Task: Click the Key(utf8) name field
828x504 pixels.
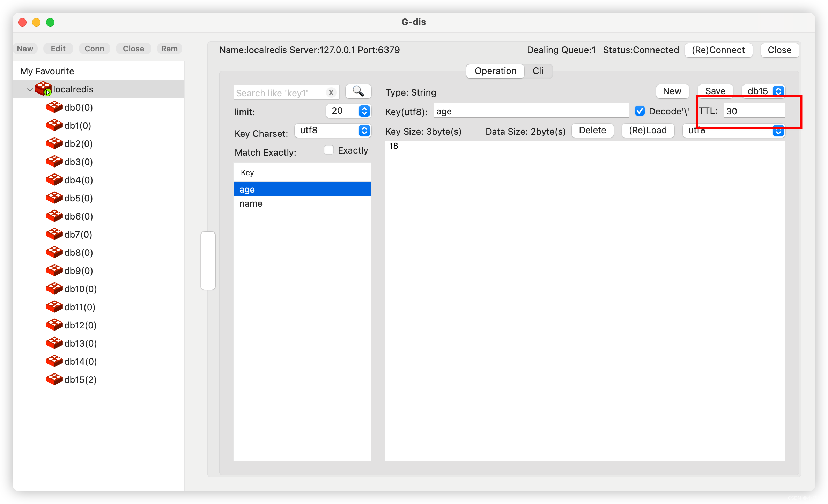Action: point(531,111)
